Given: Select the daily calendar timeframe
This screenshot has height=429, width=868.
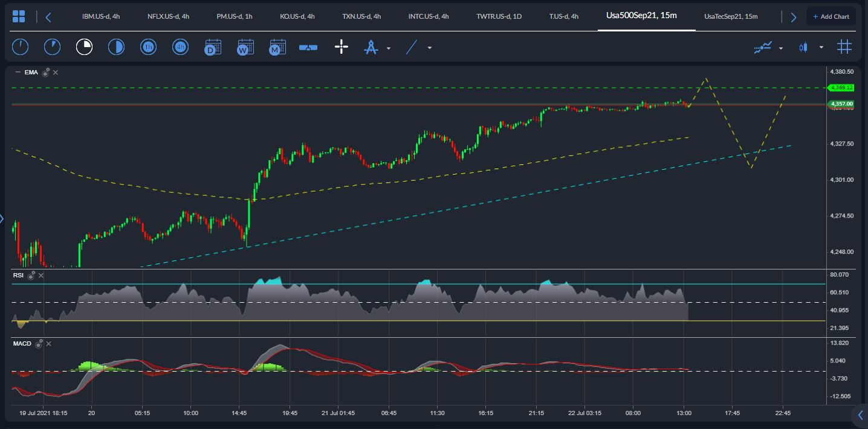Looking at the screenshot, I should 212,47.
